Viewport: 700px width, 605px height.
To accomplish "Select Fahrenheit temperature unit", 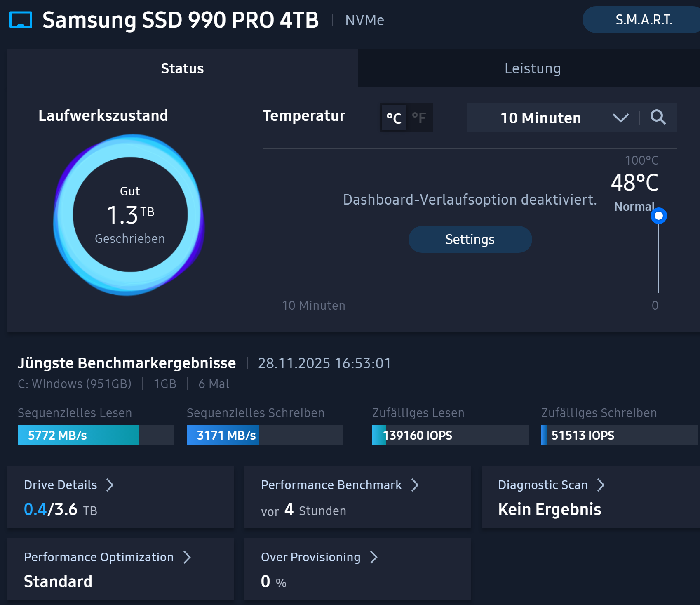I will pyautogui.click(x=419, y=118).
